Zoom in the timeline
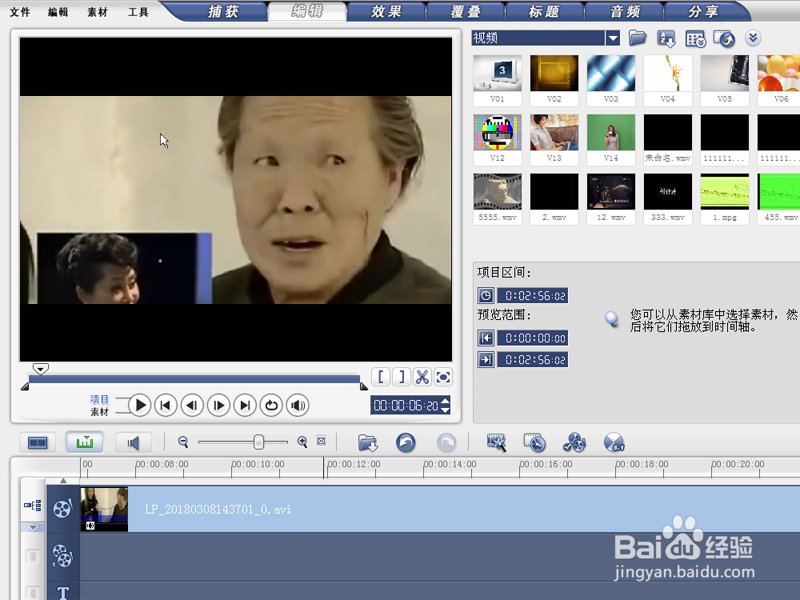Image resolution: width=800 pixels, height=600 pixels. click(302, 442)
